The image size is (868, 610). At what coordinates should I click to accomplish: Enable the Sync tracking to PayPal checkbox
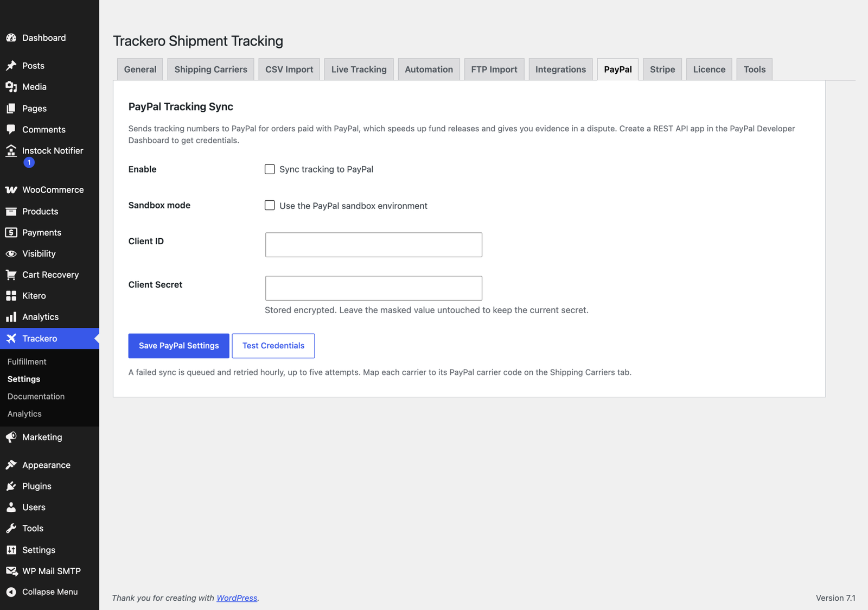[x=270, y=169]
